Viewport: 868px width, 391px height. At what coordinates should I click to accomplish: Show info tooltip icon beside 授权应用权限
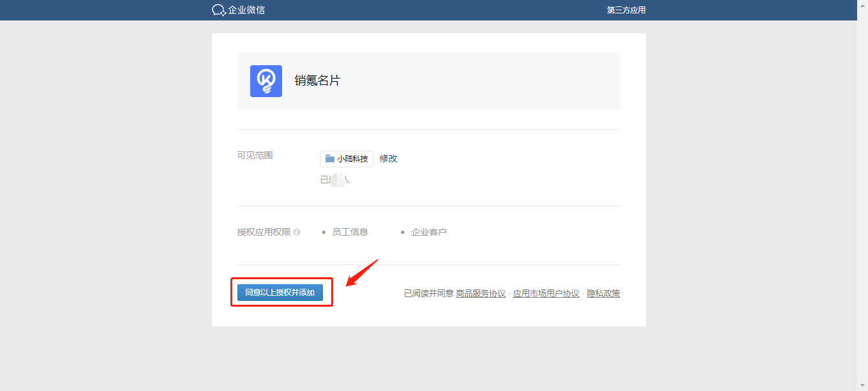297,232
